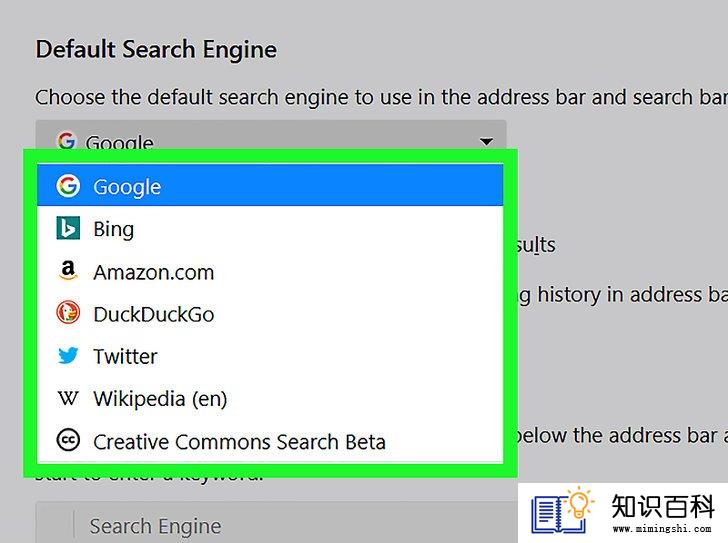Click the Creative Commons CC icon
The width and height of the screenshot is (728, 543).
click(68, 440)
